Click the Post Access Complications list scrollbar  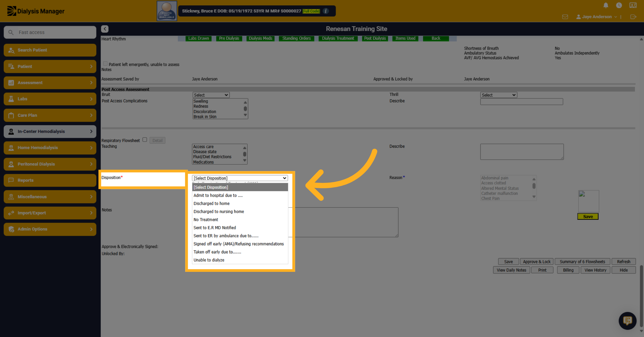[x=245, y=109]
